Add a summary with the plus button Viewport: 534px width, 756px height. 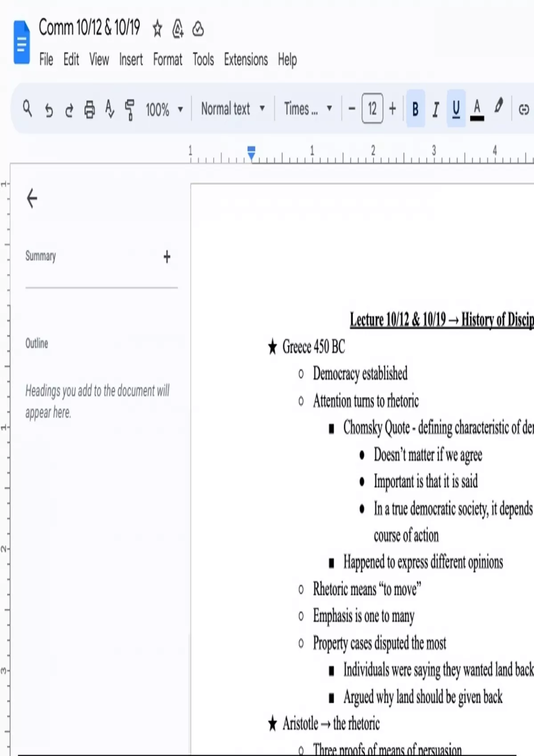tap(167, 257)
